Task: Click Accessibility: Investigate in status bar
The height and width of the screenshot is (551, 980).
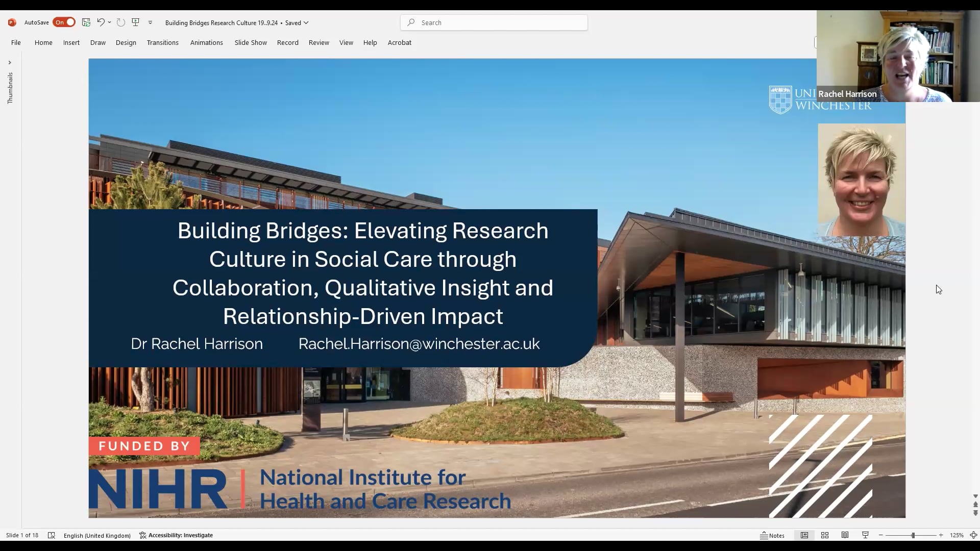Action: coord(176,535)
